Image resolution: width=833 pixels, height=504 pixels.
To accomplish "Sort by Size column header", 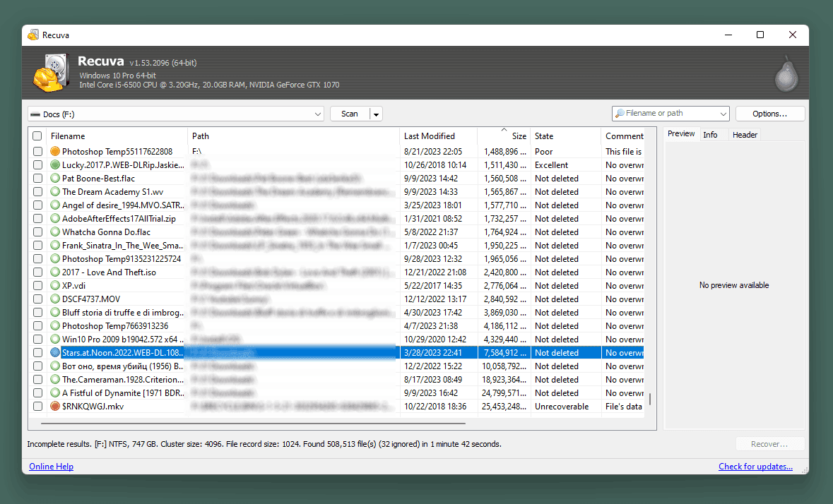I will pyautogui.click(x=504, y=136).
